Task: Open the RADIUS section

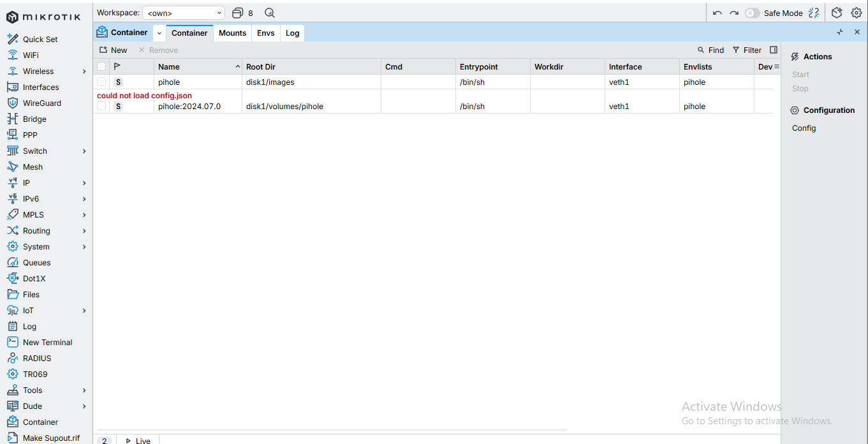Action: (x=37, y=358)
